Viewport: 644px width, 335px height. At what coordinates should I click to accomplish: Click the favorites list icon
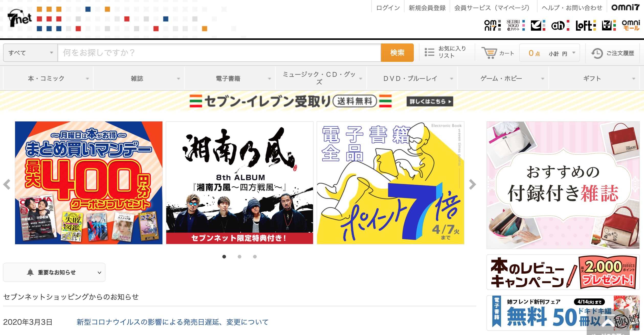click(429, 52)
